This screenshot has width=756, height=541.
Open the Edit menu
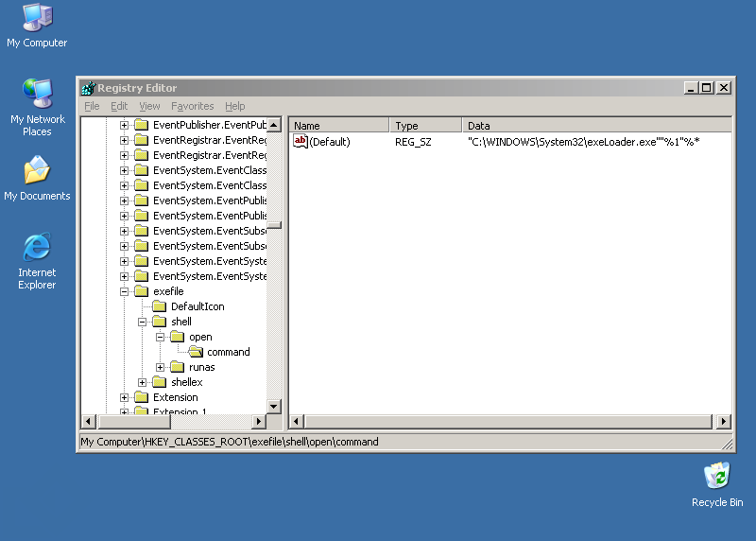coord(119,106)
